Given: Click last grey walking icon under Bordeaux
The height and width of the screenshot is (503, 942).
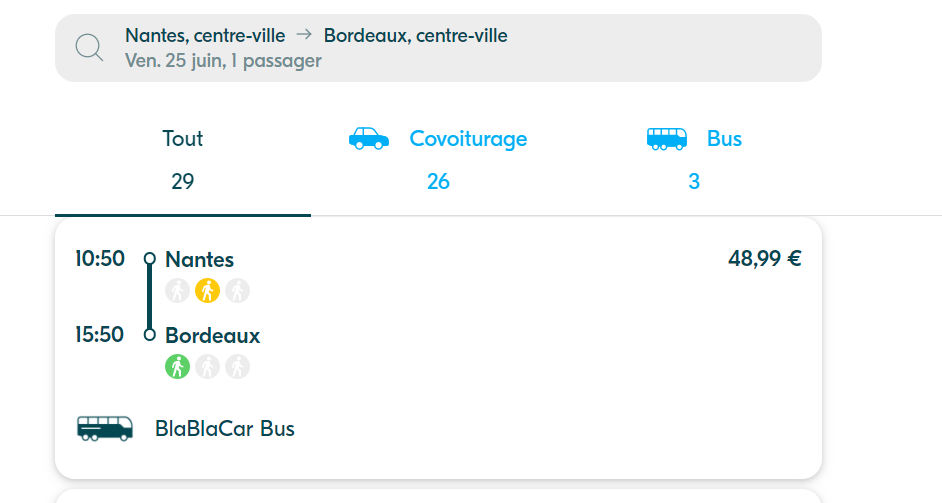Looking at the screenshot, I should pyautogui.click(x=237, y=367).
